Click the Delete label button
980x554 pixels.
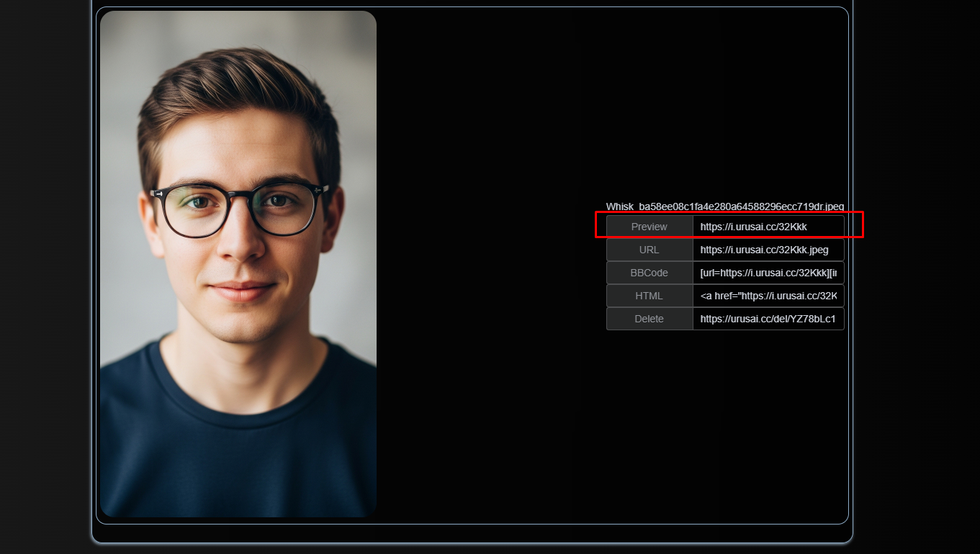[x=648, y=319]
